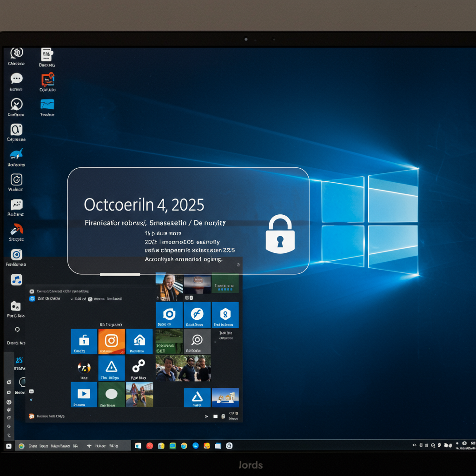
Task: Open the spiral swirl desktop icon
Action: (16, 53)
